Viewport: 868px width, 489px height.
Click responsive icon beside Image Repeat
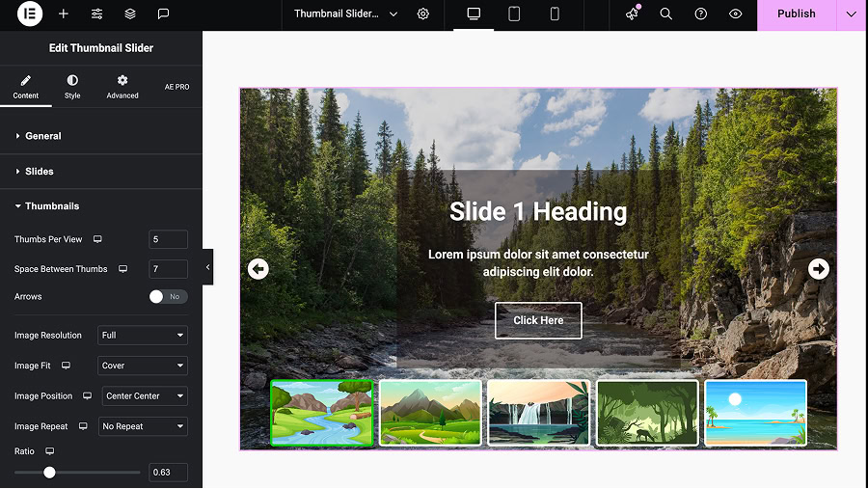pyautogui.click(x=83, y=426)
